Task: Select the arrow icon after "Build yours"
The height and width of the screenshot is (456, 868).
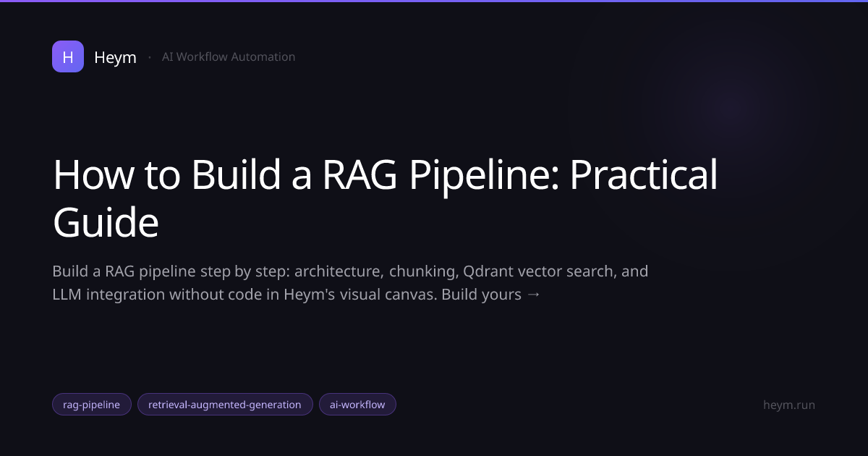Action: 533,294
